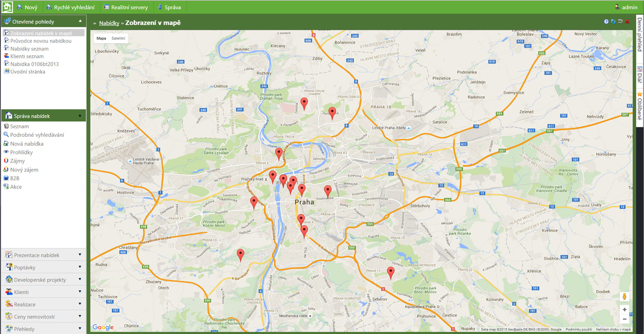Select the map marker in Praha 5
The height and width of the screenshot is (334, 644).
(254, 202)
